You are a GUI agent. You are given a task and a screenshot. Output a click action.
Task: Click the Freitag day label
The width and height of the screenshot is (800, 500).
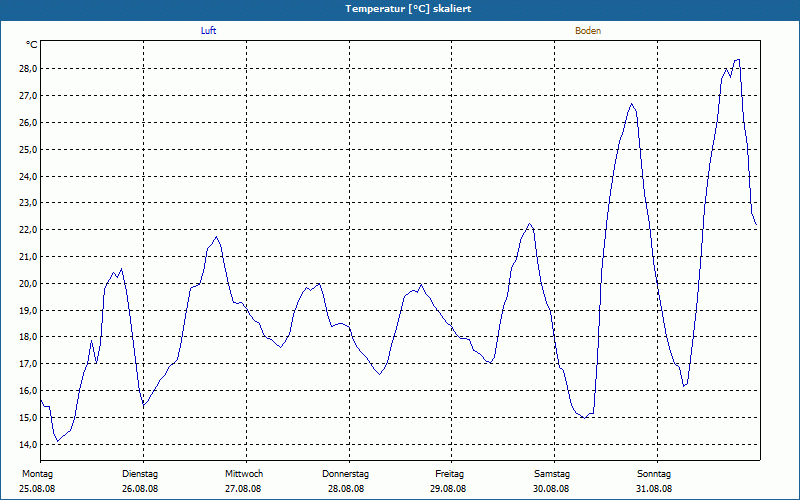449,474
